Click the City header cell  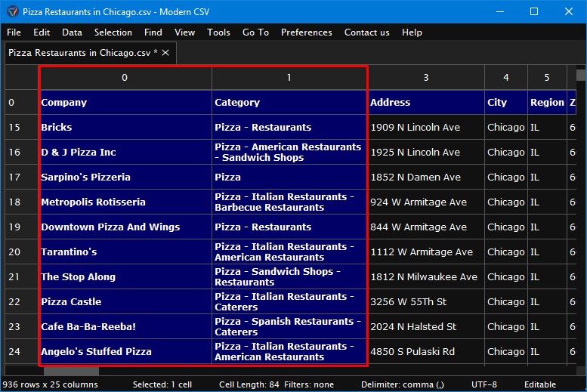(506, 103)
